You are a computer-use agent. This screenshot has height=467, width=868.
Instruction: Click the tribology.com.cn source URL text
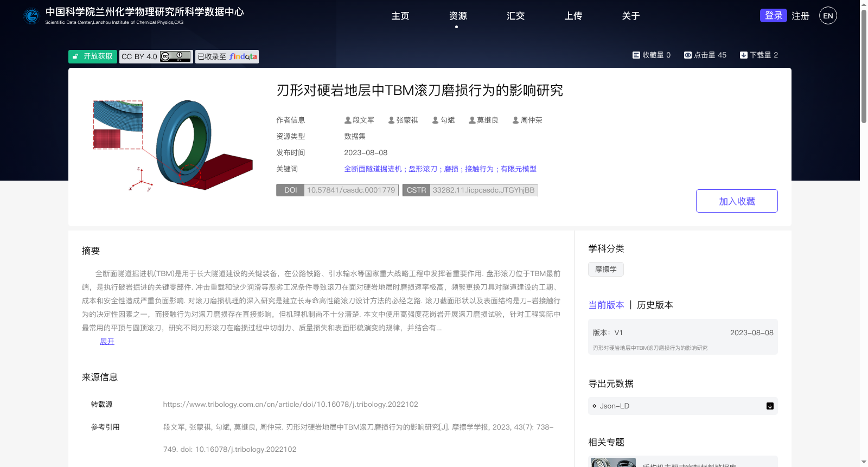[290, 404]
